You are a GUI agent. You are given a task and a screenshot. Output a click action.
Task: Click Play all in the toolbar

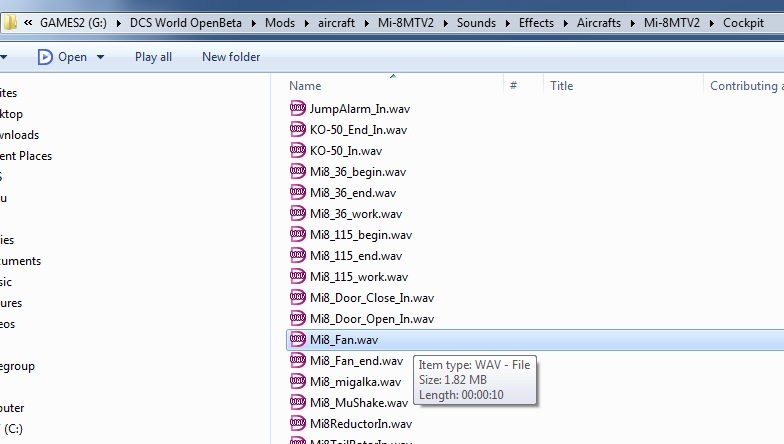[x=154, y=57]
